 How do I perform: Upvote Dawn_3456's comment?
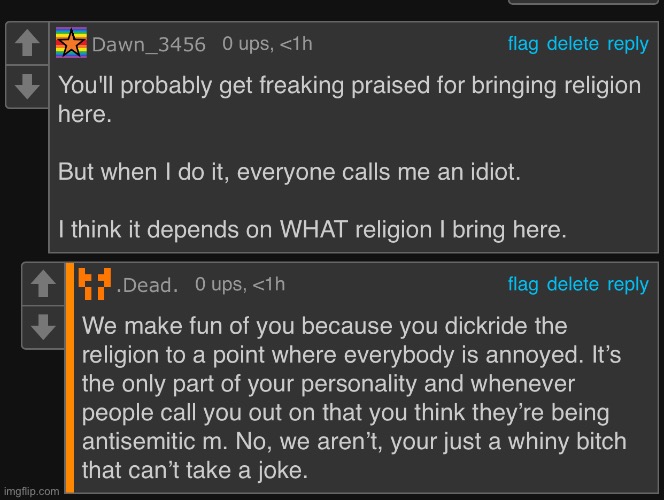[x=28, y=44]
